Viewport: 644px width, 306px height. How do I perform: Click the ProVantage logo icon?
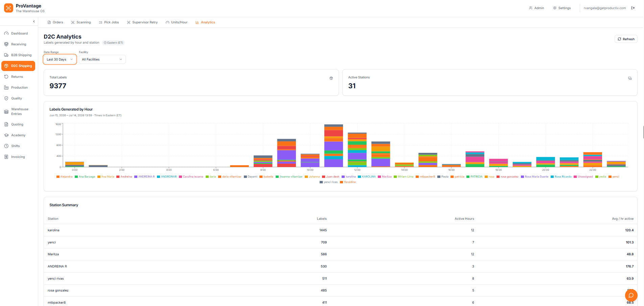8,8
